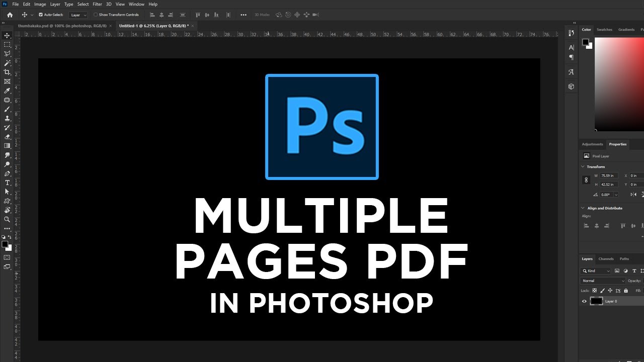
Task: Select the Zoom tool
Action: pos(7,219)
